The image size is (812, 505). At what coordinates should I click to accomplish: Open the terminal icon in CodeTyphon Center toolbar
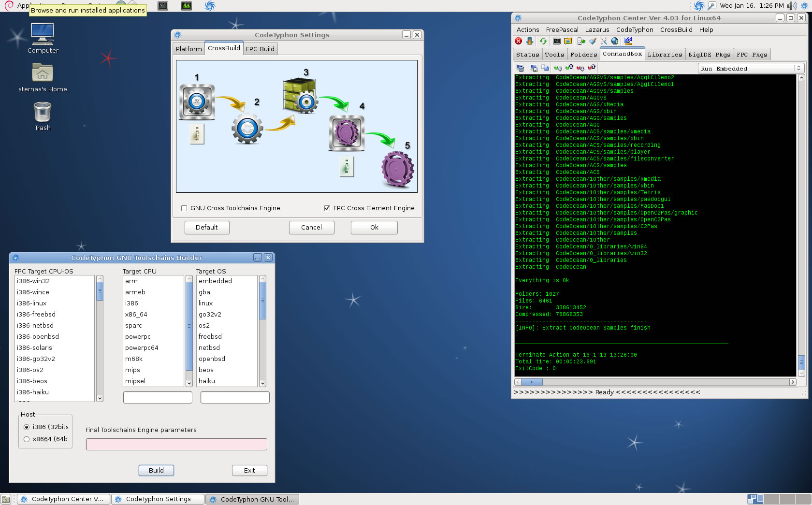557,41
